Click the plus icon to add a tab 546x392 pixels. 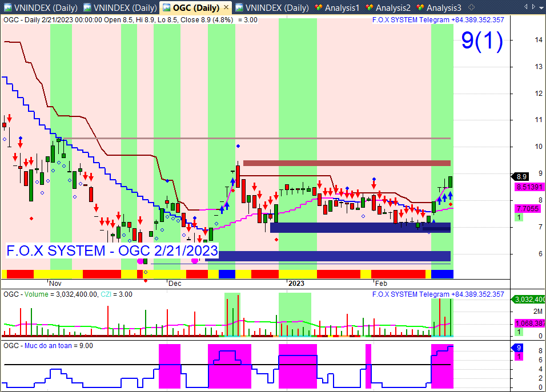(x=472, y=7)
